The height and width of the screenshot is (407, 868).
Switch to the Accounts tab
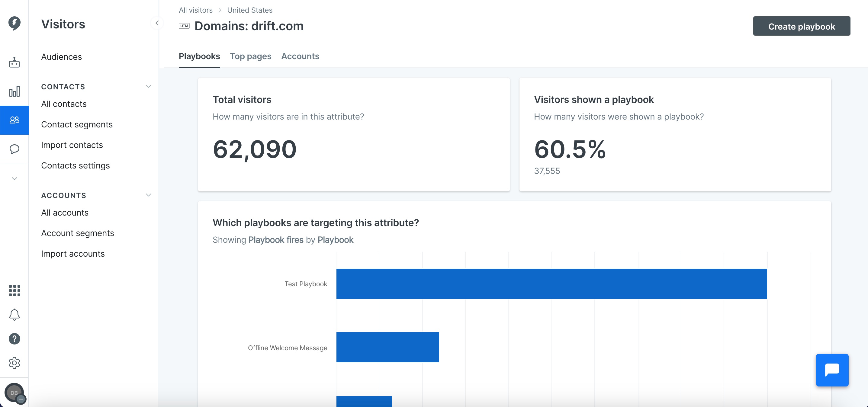click(300, 56)
